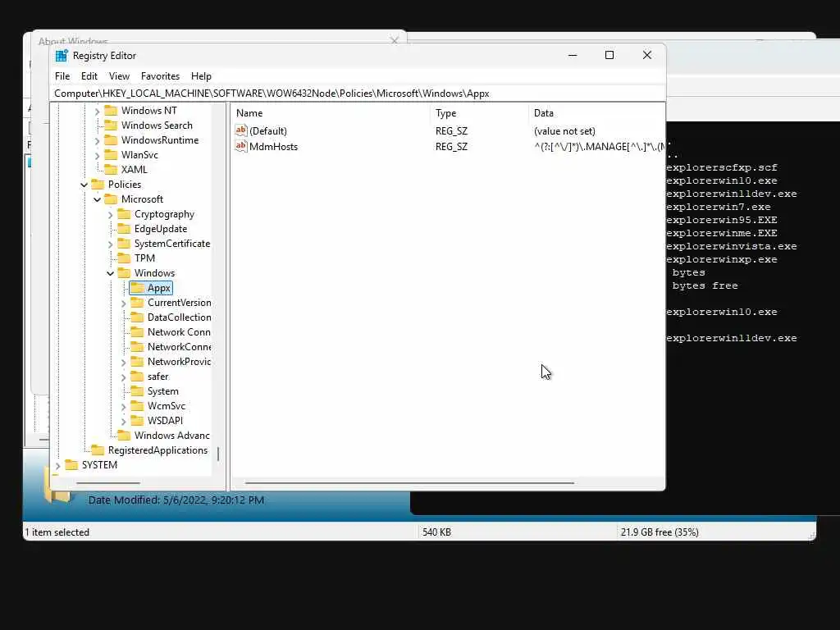Select the Cryptography folder icon
Screen dimensions: 840x630
124,214
